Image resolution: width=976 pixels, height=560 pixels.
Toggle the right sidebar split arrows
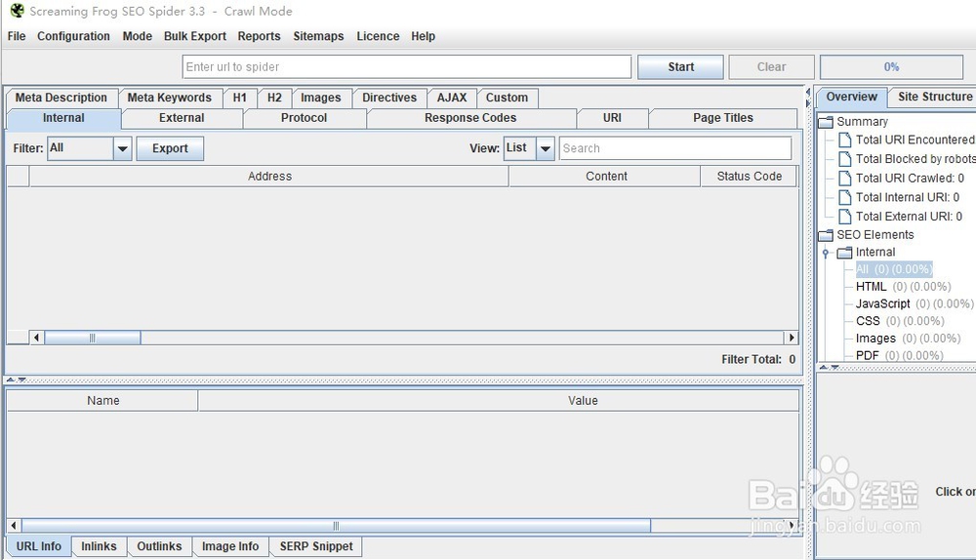click(808, 99)
